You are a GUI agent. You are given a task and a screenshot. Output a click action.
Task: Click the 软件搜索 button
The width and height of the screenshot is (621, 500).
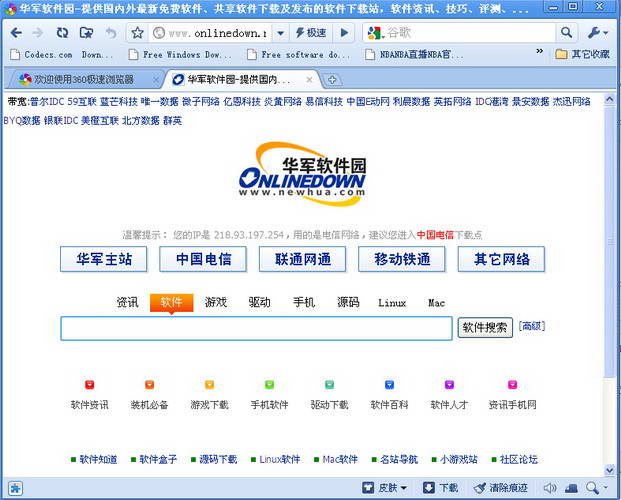point(485,328)
